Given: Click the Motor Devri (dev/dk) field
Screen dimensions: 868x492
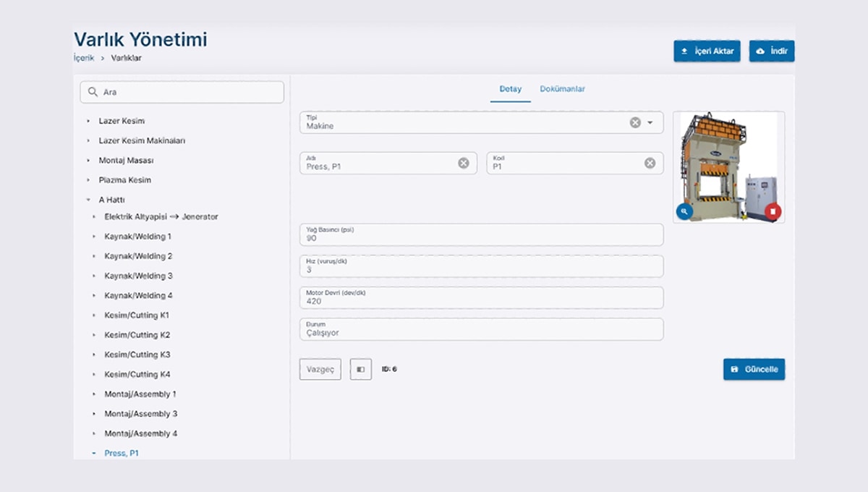Looking at the screenshot, I should (481, 297).
